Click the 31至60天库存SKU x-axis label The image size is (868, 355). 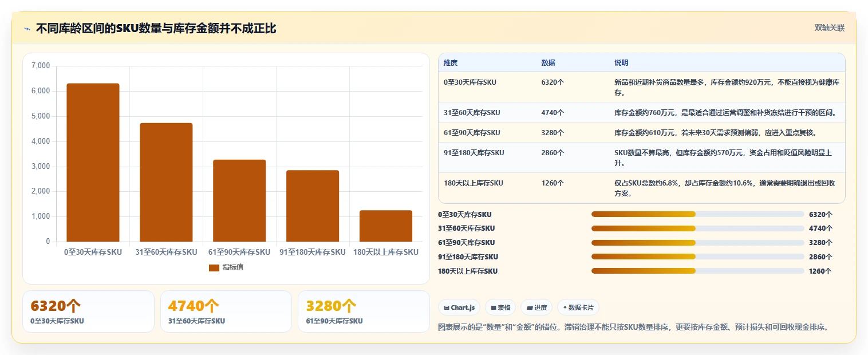[x=166, y=252]
